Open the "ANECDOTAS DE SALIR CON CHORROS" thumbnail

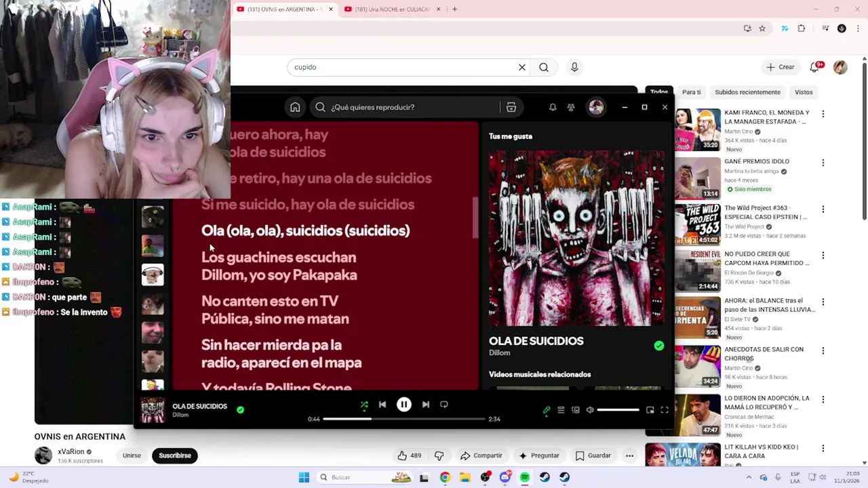tap(698, 365)
